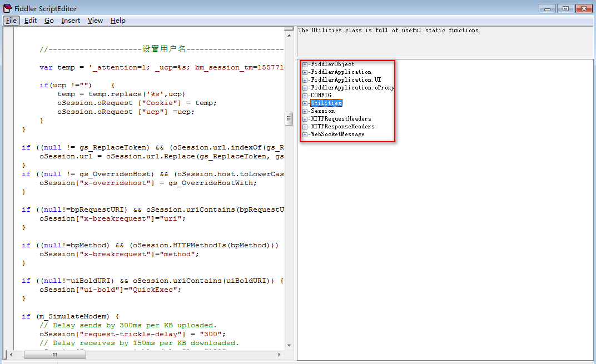Expand the FiddlerApplication.oProxy node
The height and width of the screenshot is (364, 596).
(305, 88)
